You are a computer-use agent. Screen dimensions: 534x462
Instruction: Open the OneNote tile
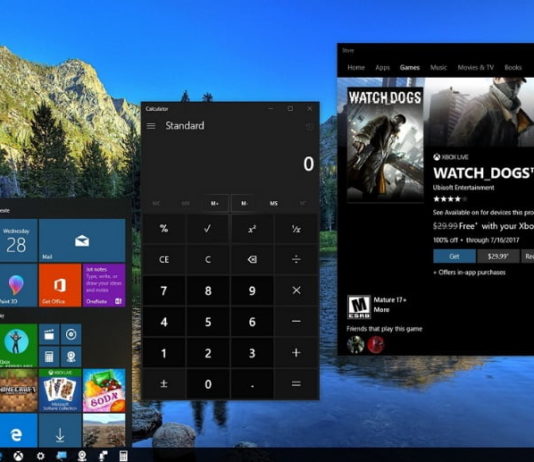pyautogui.click(x=104, y=285)
